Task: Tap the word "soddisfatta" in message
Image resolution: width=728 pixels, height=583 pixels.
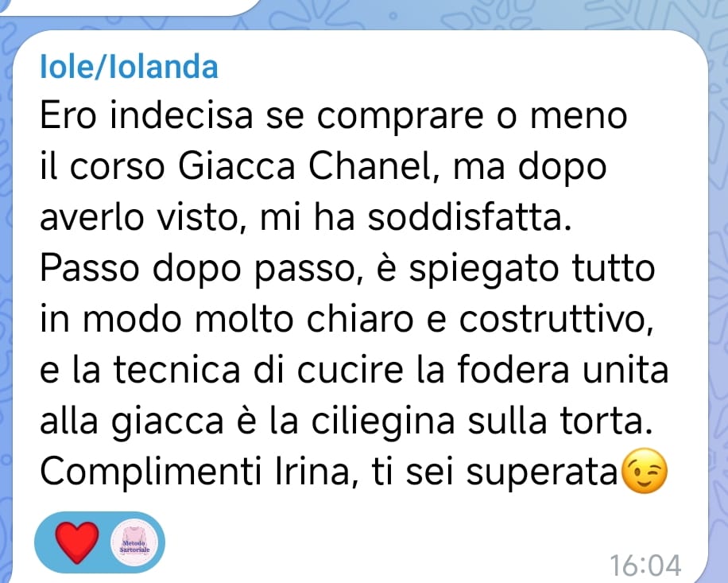Action: coord(470,217)
